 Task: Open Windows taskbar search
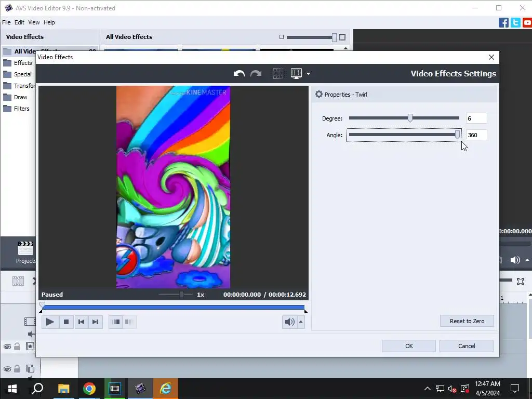point(37,389)
